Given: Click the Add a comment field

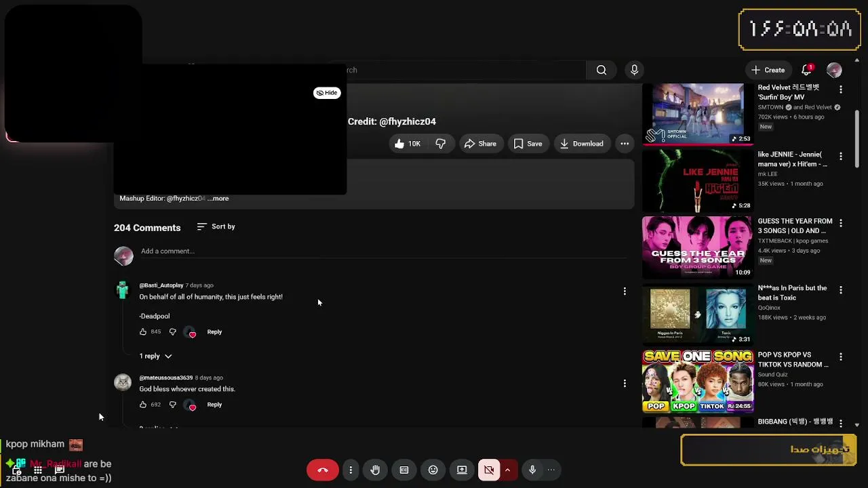Looking at the screenshot, I should 383,251.
